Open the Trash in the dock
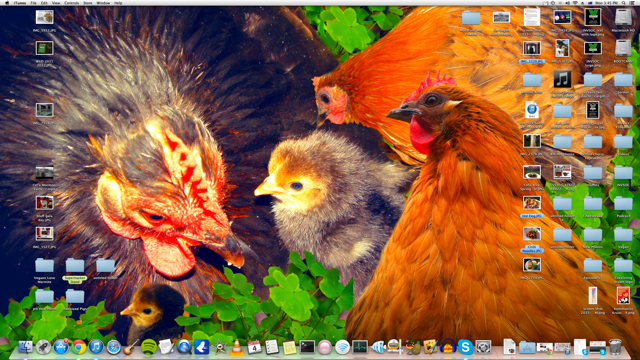Viewport: 640px width, 360px height. point(615,347)
